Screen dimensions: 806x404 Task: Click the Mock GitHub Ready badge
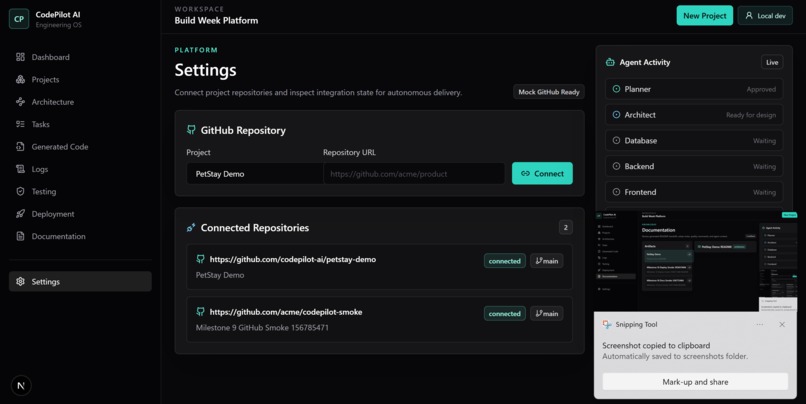(x=549, y=91)
